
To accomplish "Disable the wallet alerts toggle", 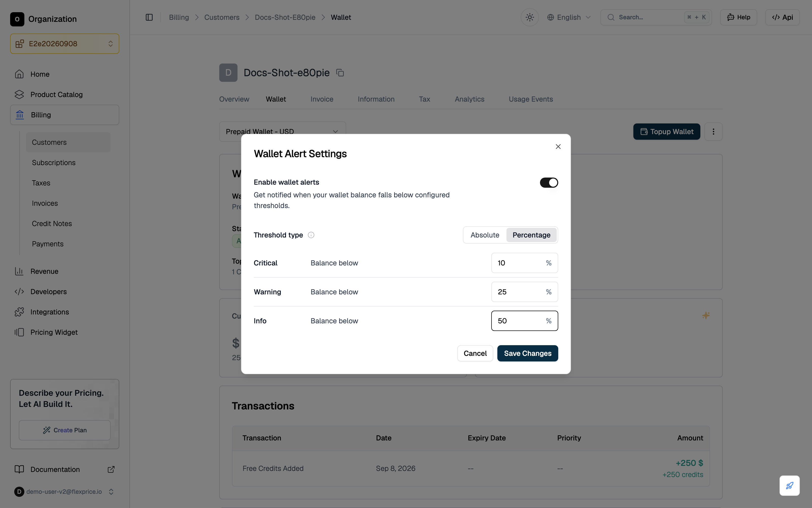I will coord(549,182).
